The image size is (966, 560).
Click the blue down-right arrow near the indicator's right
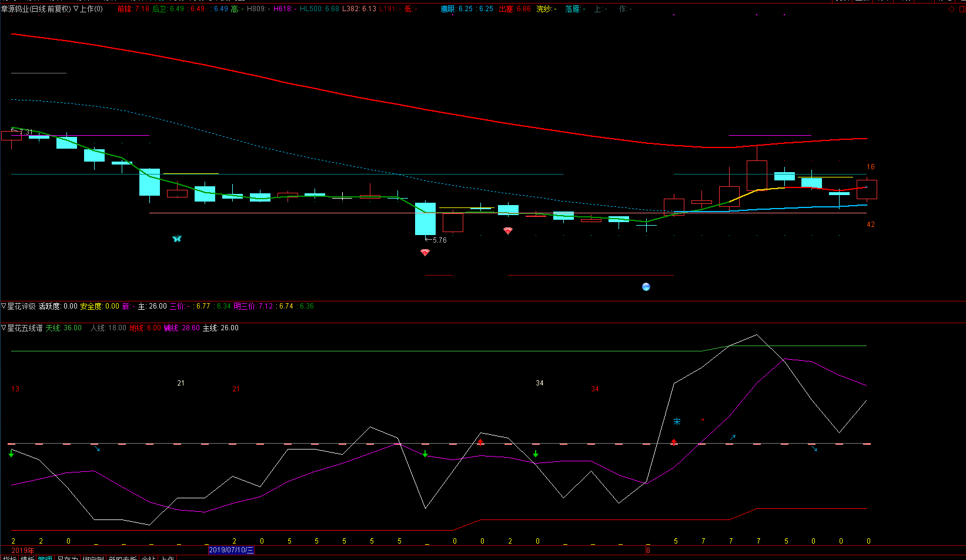click(x=814, y=449)
